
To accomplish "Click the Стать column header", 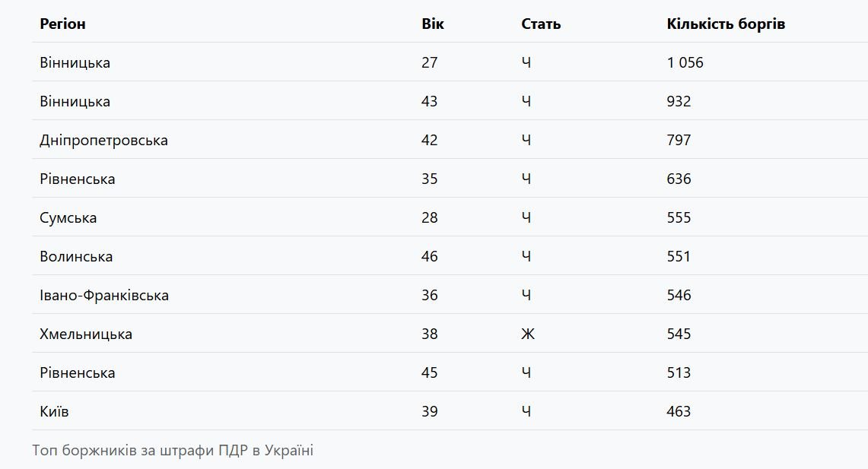I will 541,24.
